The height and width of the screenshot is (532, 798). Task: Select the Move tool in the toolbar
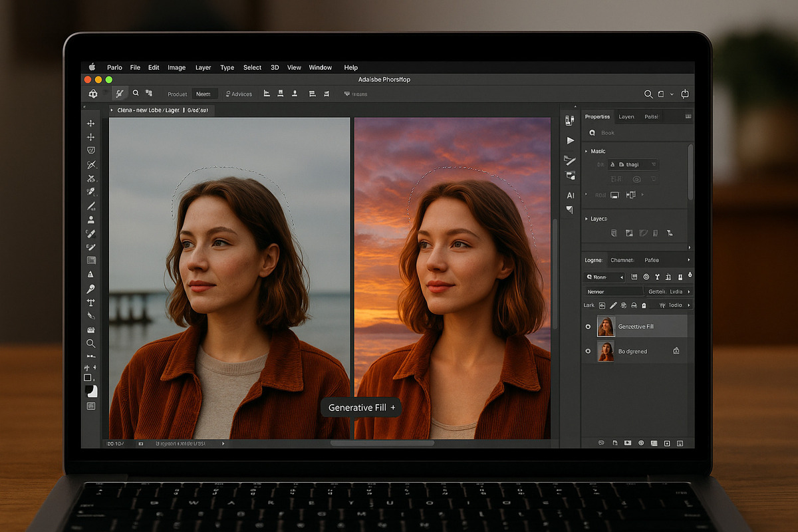tap(93, 122)
